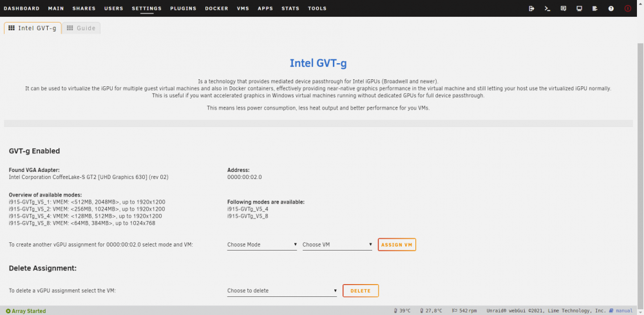Click the logout icon in top bar
644x315 pixels.
tap(531, 8)
